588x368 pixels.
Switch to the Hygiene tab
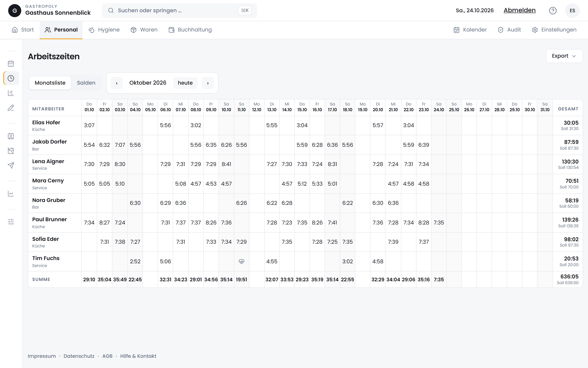pyautogui.click(x=104, y=30)
